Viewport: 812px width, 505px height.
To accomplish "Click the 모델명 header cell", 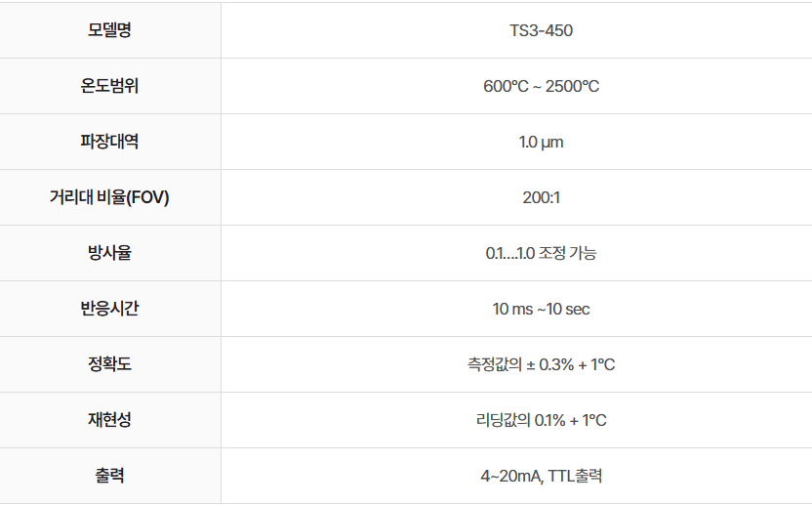I will (109, 30).
